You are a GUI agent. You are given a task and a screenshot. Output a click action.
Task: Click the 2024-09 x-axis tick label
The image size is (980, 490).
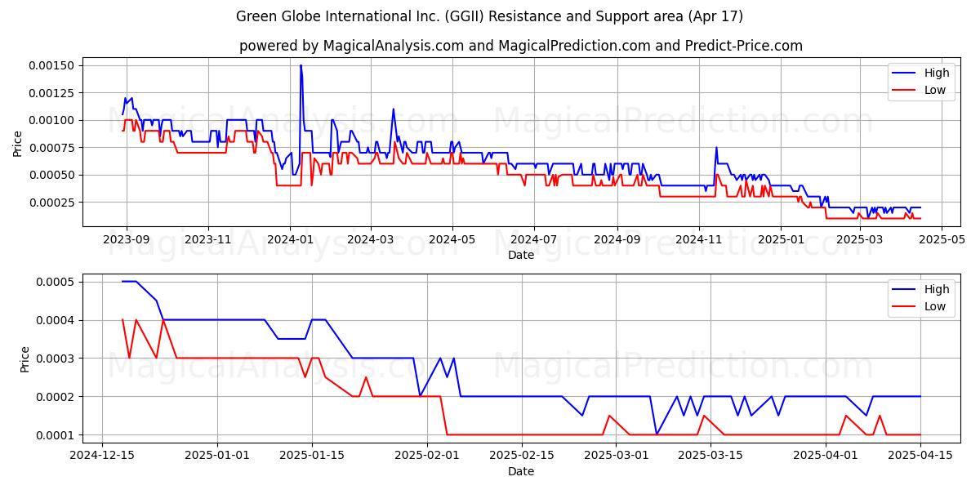[617, 240]
